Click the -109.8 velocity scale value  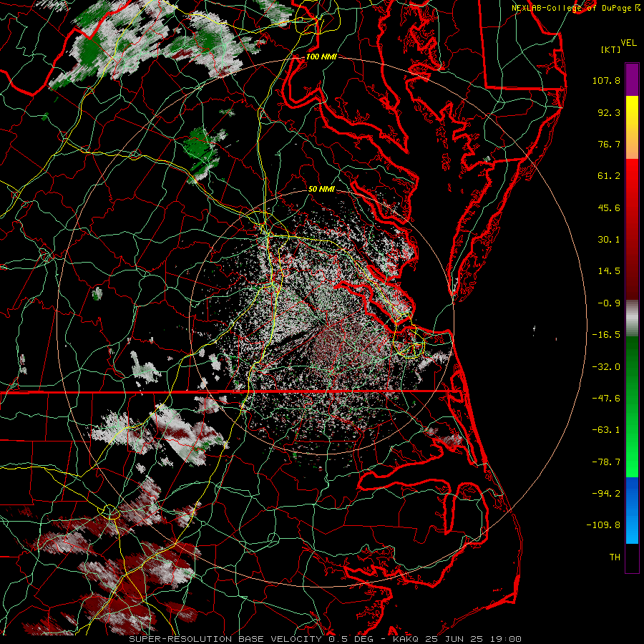tap(603, 525)
